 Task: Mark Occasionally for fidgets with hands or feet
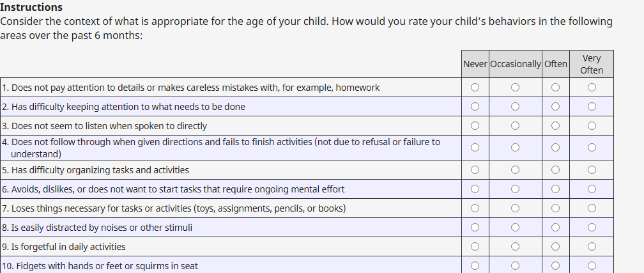515,266
